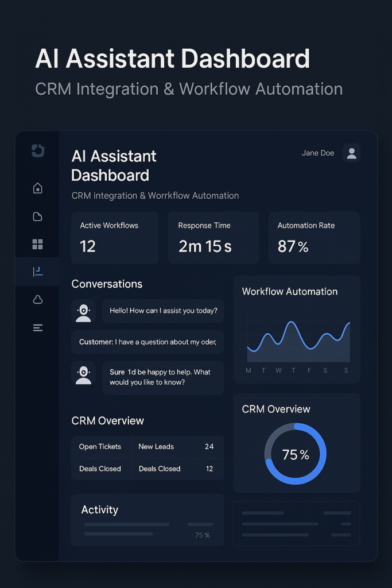The width and height of the screenshot is (392, 588).
Task: Click the New Leads row
Action: pyautogui.click(x=177, y=447)
